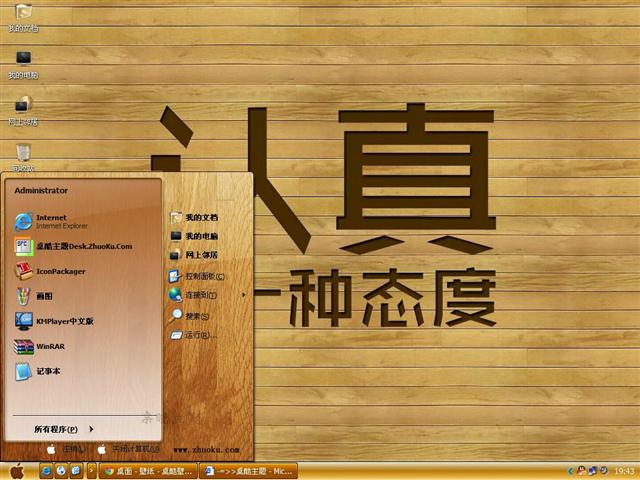Click the IE quick launch icon in taskbar
This screenshot has width=640, height=480.
pyautogui.click(x=46, y=471)
